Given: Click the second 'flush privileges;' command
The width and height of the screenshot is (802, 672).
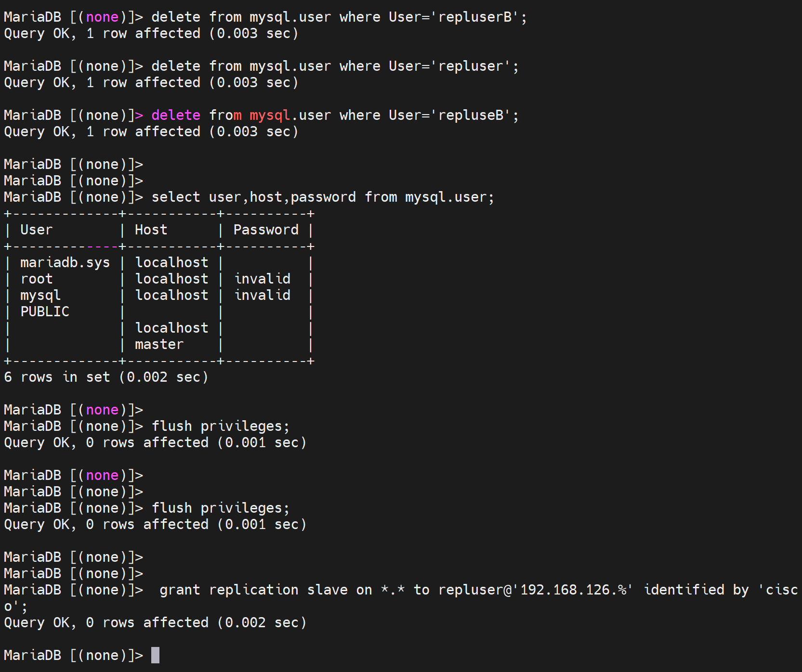Looking at the screenshot, I should click(x=220, y=508).
